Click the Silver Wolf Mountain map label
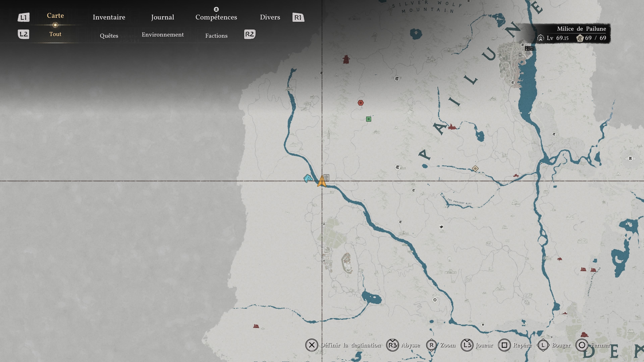The width and height of the screenshot is (644, 362). tap(427, 7)
